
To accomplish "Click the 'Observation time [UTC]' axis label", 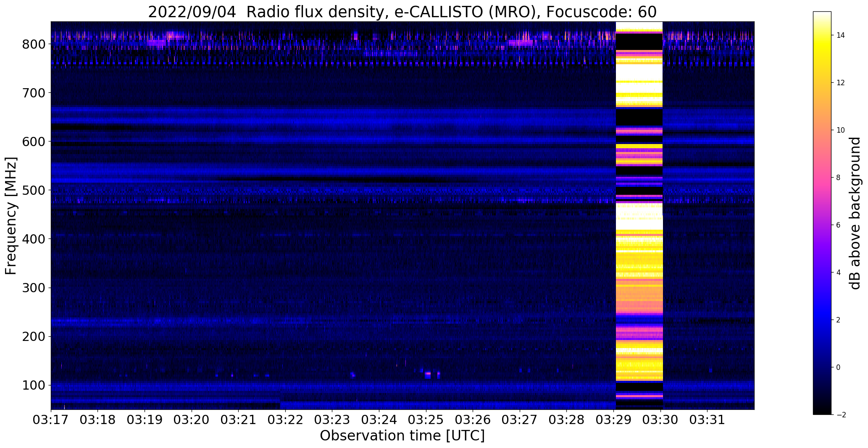I will click(402, 435).
